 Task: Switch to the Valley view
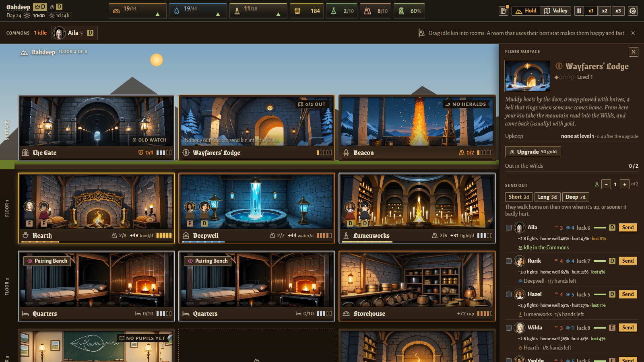556,11
